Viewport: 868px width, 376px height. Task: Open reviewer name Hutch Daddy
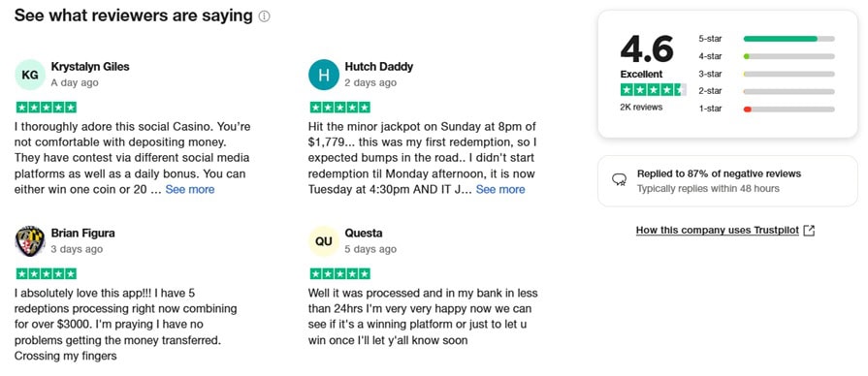tap(378, 66)
